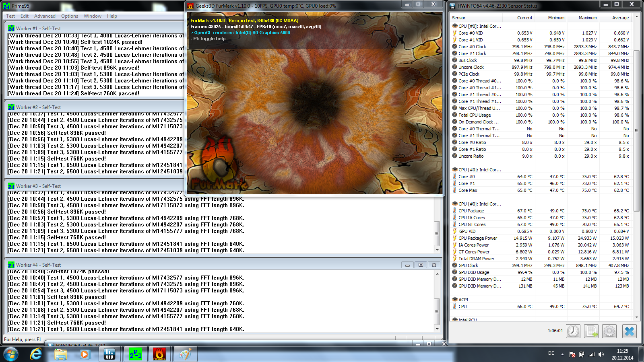Click the lightning icon beside Core #0 VID

455,33
